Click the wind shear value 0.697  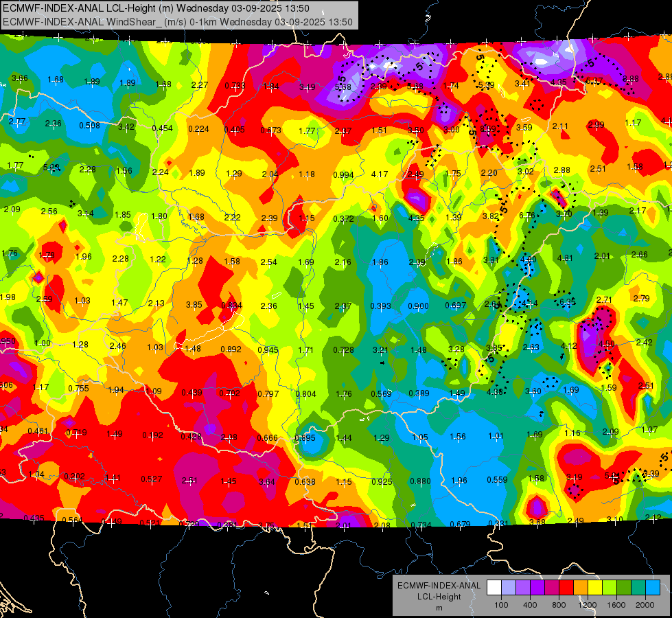[456, 306]
